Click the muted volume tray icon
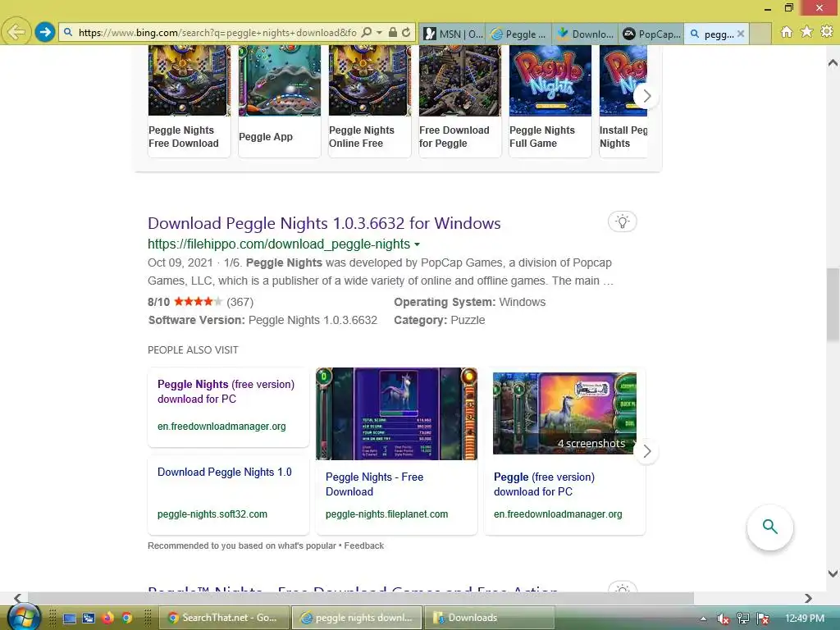This screenshot has width=840, height=630. [723, 619]
